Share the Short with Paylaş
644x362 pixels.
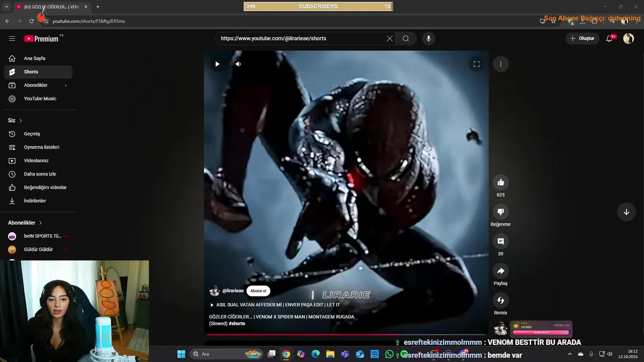[x=501, y=271]
